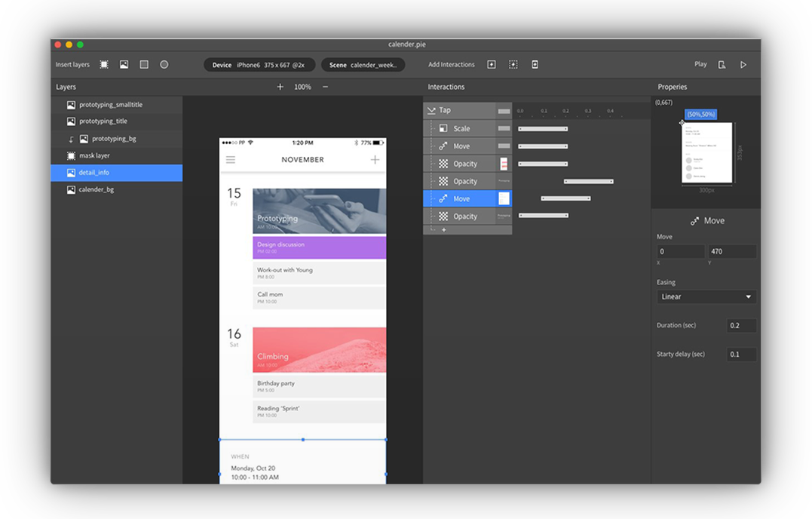The height and width of the screenshot is (519, 812).
Task: Click the run-on-device icon beside Play
Action: (722, 65)
